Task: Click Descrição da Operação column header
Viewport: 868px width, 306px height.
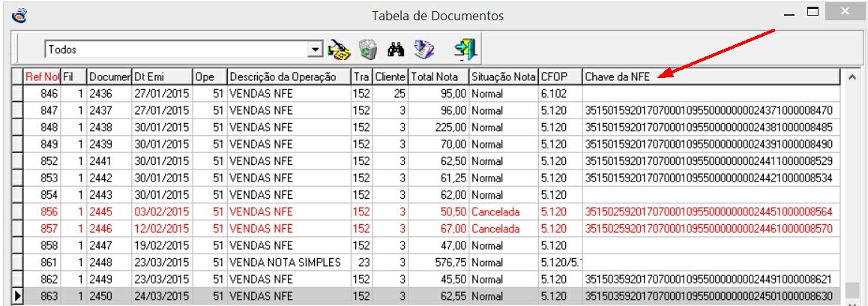Action: click(289, 77)
